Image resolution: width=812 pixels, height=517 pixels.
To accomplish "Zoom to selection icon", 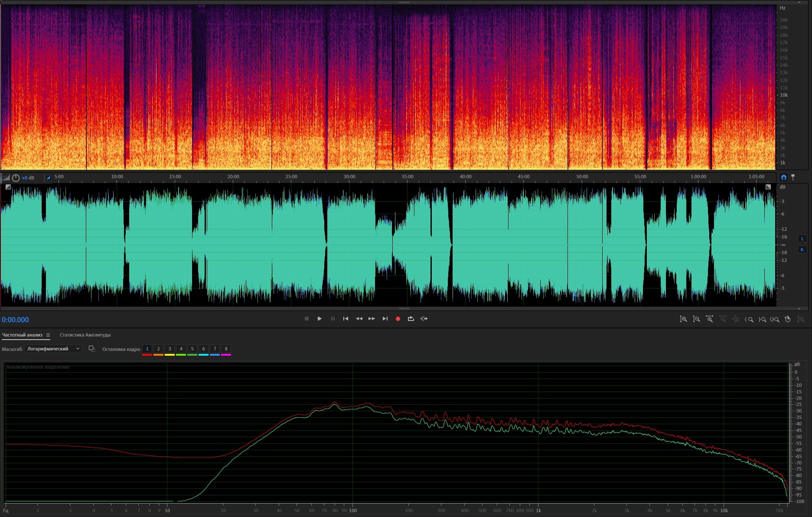I will click(x=775, y=319).
